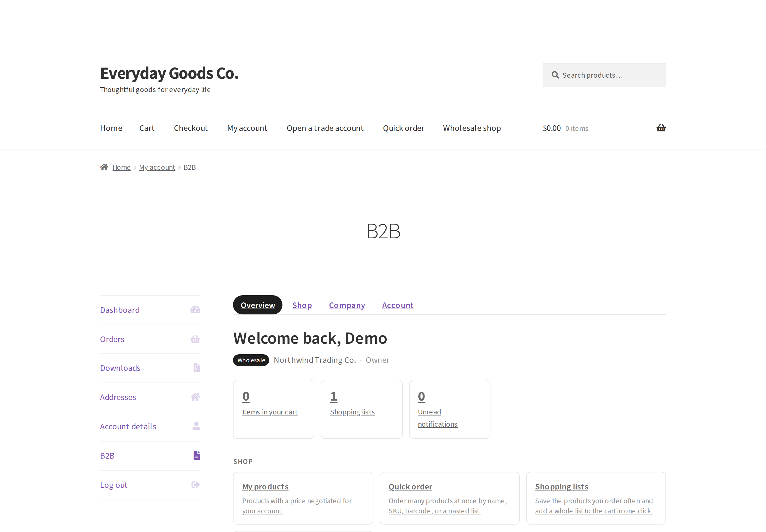766x532 pixels.
Task: Open the My products card
Action: click(x=303, y=498)
